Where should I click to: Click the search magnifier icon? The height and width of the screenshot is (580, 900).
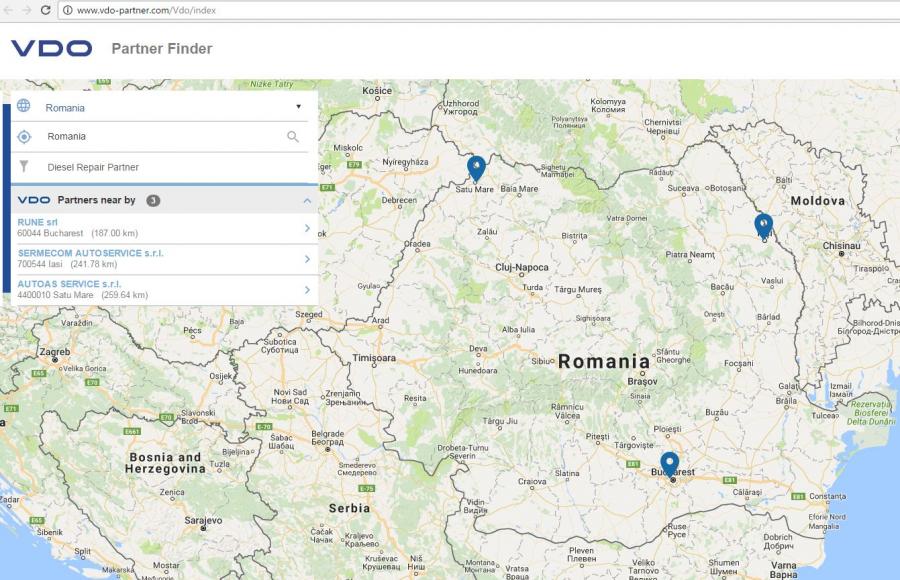(x=293, y=137)
